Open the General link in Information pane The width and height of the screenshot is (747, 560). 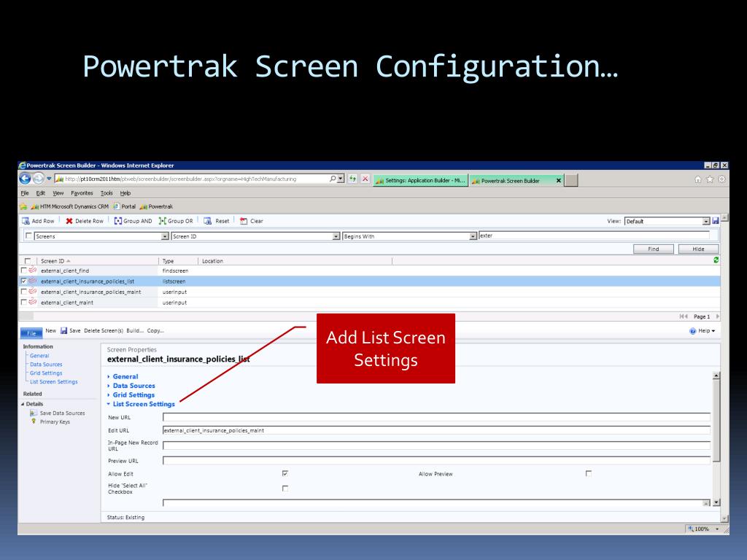(x=39, y=356)
